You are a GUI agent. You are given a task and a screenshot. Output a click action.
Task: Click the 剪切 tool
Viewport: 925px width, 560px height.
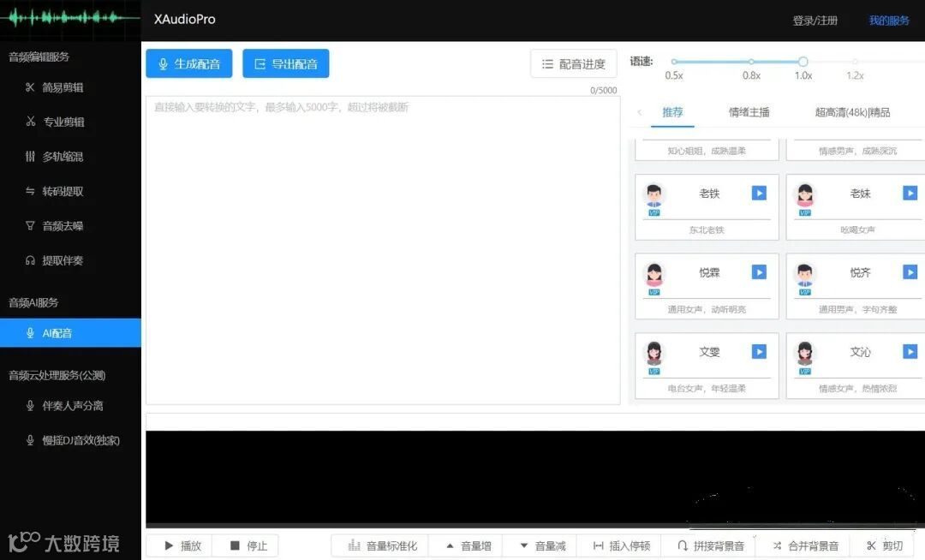(884, 545)
